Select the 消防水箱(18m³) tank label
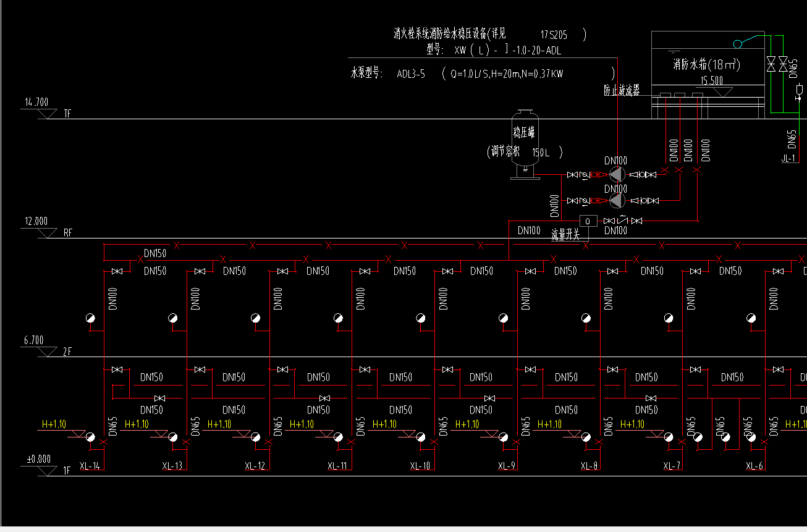Viewport: 807px width, 532px height. (x=707, y=64)
